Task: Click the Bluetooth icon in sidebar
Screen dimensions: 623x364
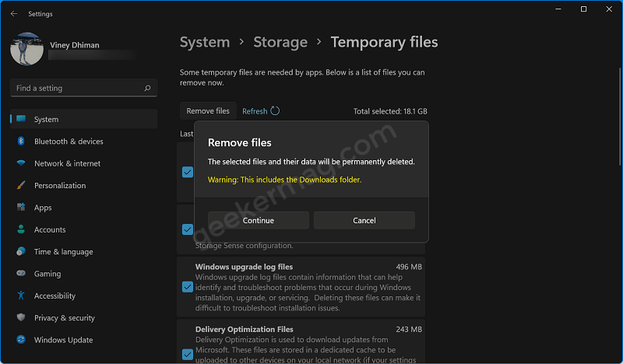Action: coord(21,141)
